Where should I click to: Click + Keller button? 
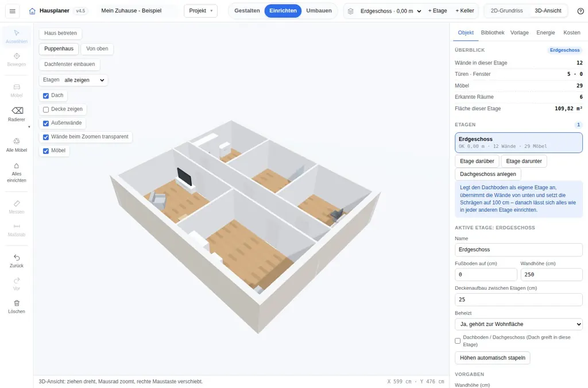point(465,11)
